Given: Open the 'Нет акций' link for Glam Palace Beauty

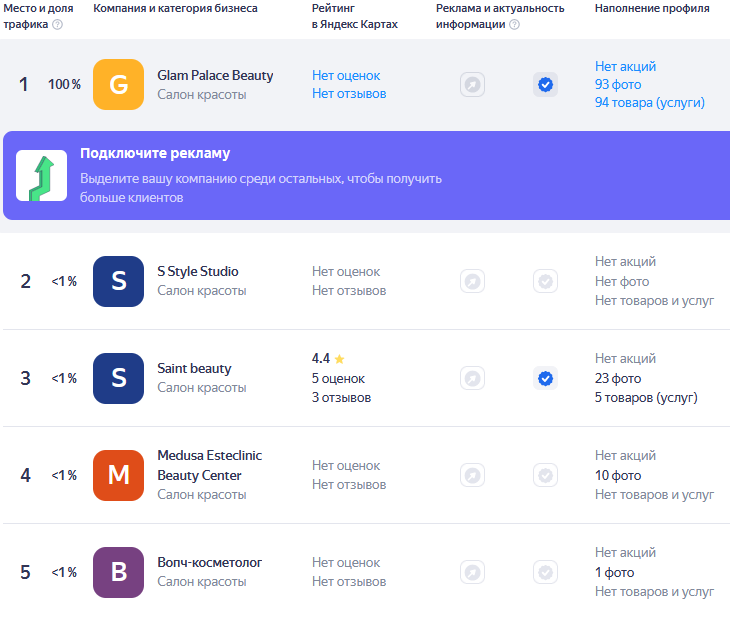Looking at the screenshot, I should (x=625, y=67).
